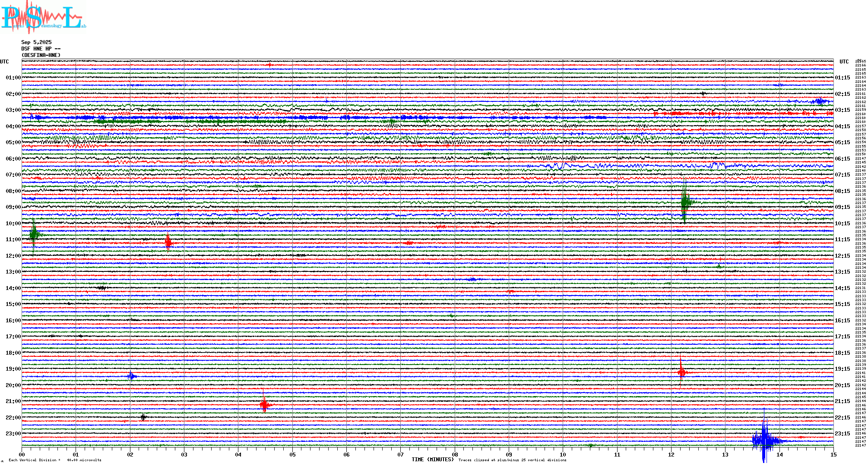This screenshot has height=466, width=868.
Task: Click minute tick label 00 on bottom axis
Action: click(x=22, y=455)
